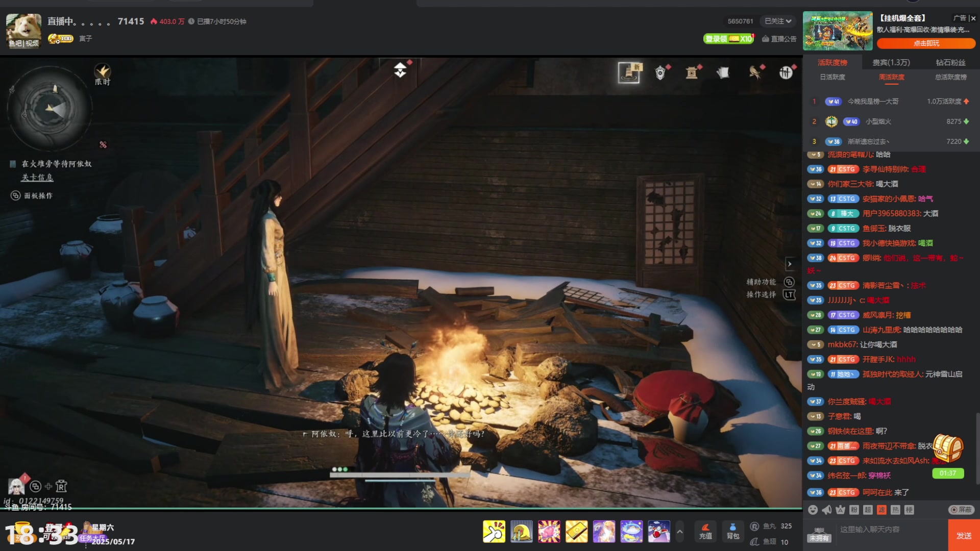Viewport: 980px width, 551px height.
Task: Open the emoji smiley picker
Action: point(813,510)
